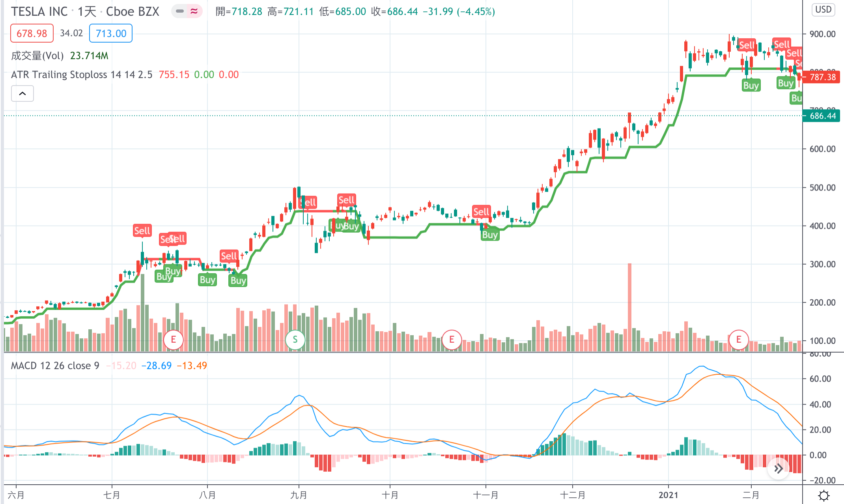844x504 pixels.
Task: Select the ATR Trailing Stoploss legend
Action: (x=81, y=75)
